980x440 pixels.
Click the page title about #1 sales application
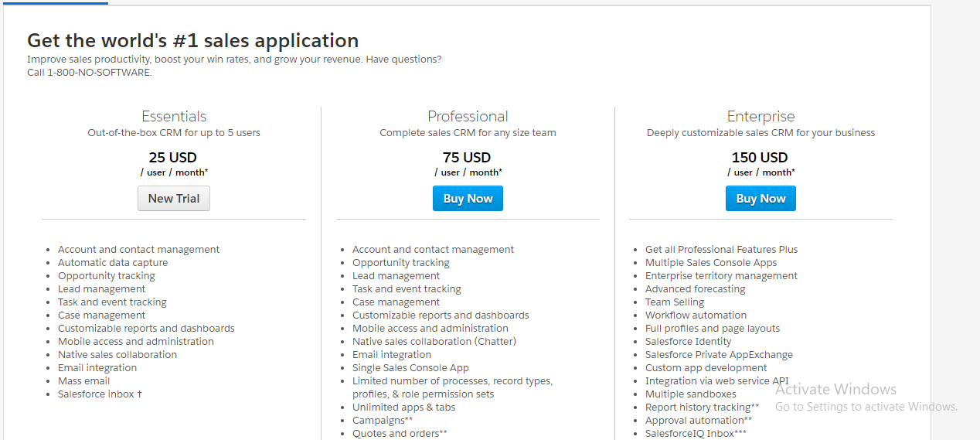[193, 41]
